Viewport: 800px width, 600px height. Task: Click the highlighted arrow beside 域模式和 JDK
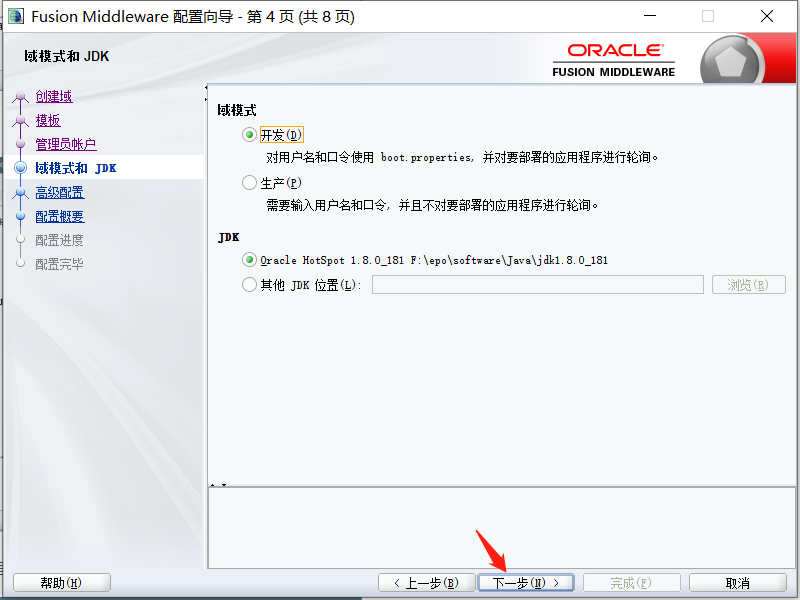click(x=20, y=166)
